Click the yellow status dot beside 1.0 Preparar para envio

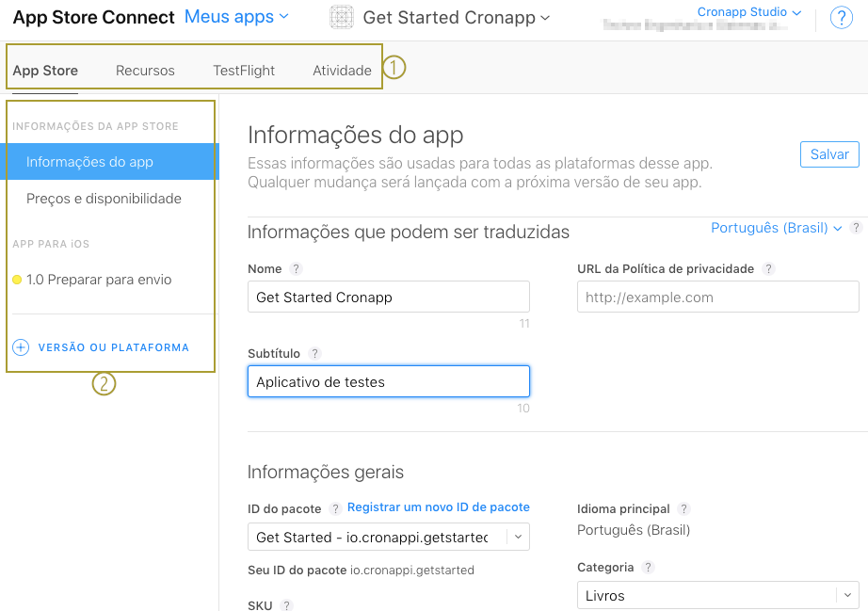coord(17,280)
